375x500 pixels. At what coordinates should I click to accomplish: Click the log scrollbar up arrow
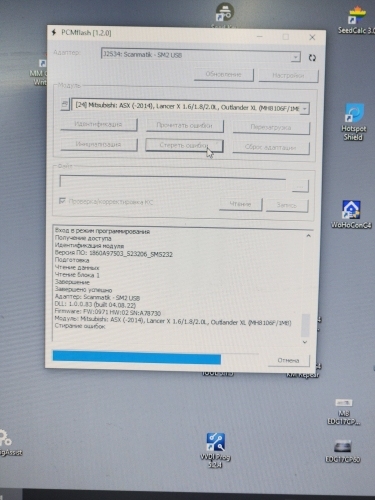[308, 236]
